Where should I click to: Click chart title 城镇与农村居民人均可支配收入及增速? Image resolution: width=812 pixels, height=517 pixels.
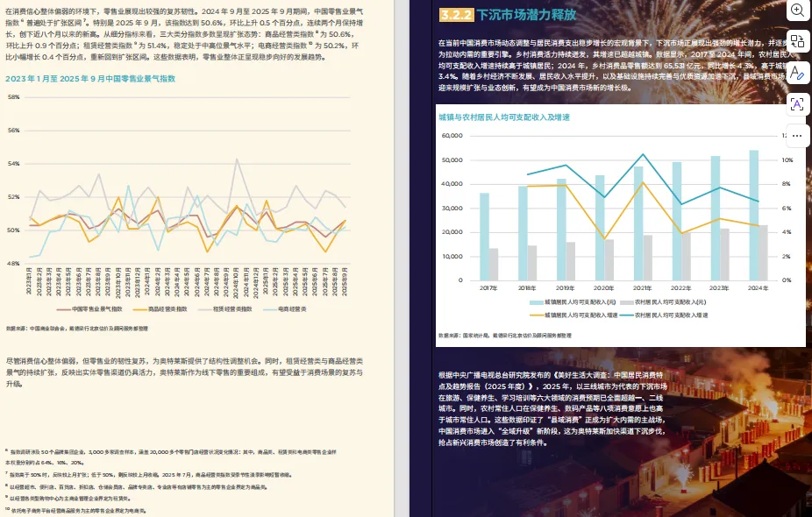coord(504,117)
